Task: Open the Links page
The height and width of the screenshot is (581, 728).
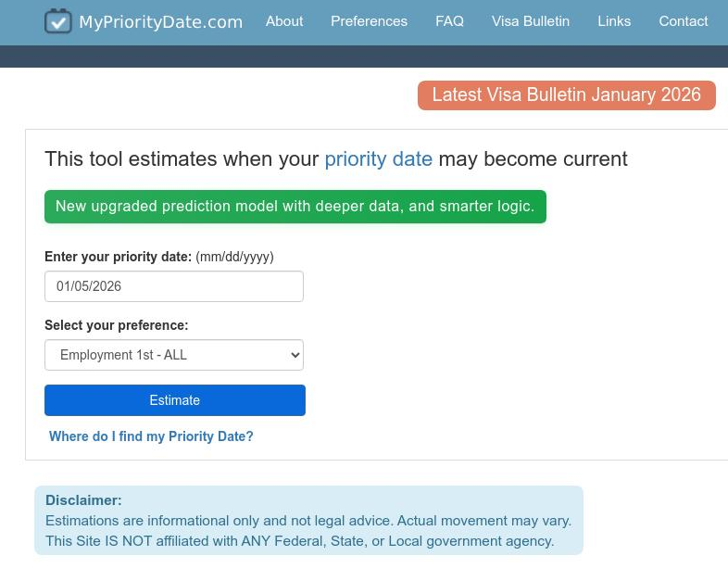Action: 614,21
